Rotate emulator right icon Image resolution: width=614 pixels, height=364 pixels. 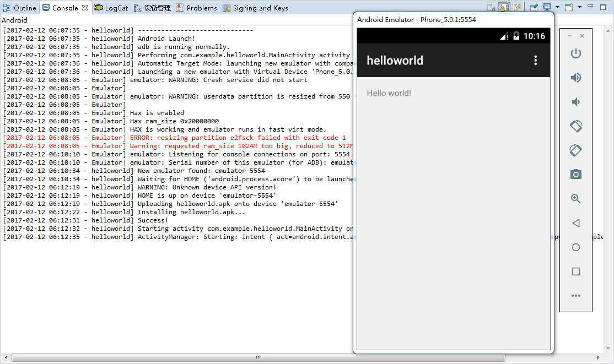575,150
